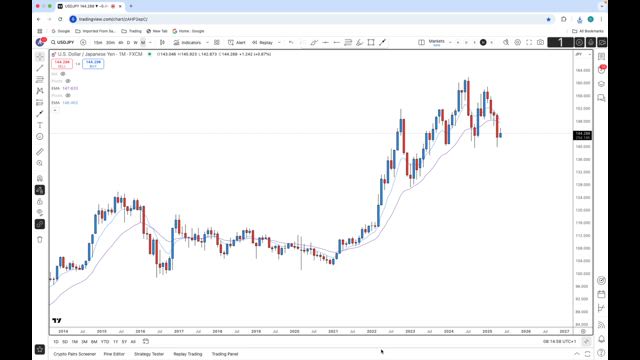
Task: Click the red SELL price button
Action: click(62, 64)
